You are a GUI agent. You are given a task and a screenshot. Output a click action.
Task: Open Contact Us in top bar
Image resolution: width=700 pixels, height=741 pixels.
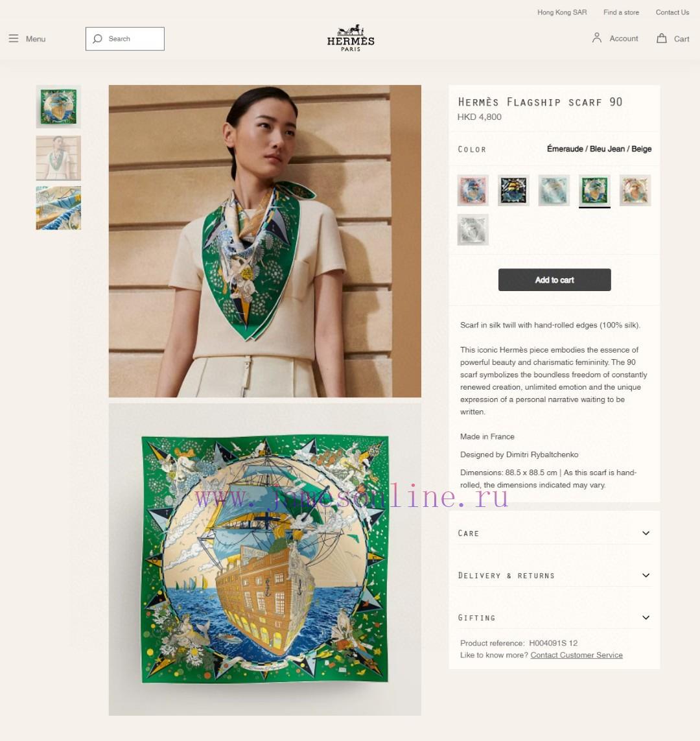coord(672,12)
